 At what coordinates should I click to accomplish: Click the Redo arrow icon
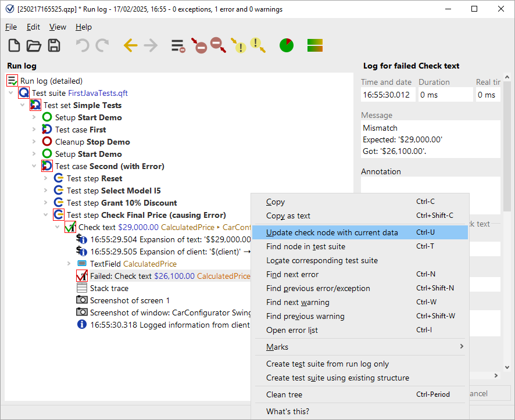pyautogui.click(x=102, y=45)
